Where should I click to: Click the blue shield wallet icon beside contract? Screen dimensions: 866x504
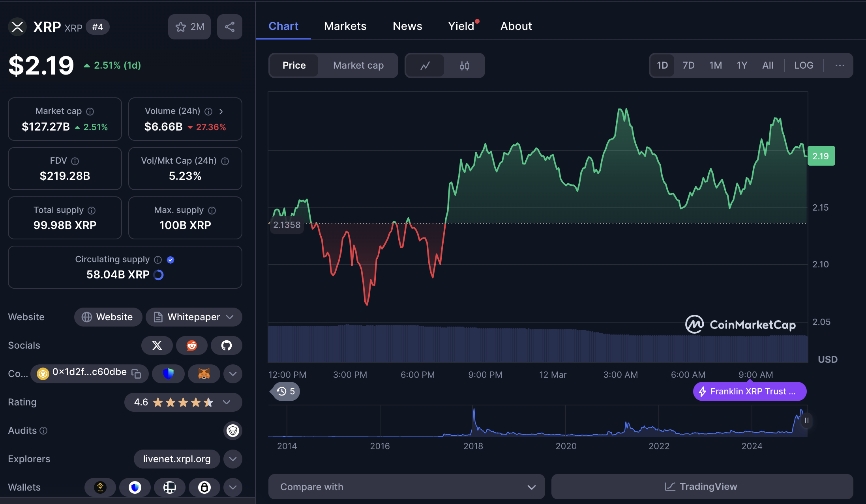coord(168,373)
